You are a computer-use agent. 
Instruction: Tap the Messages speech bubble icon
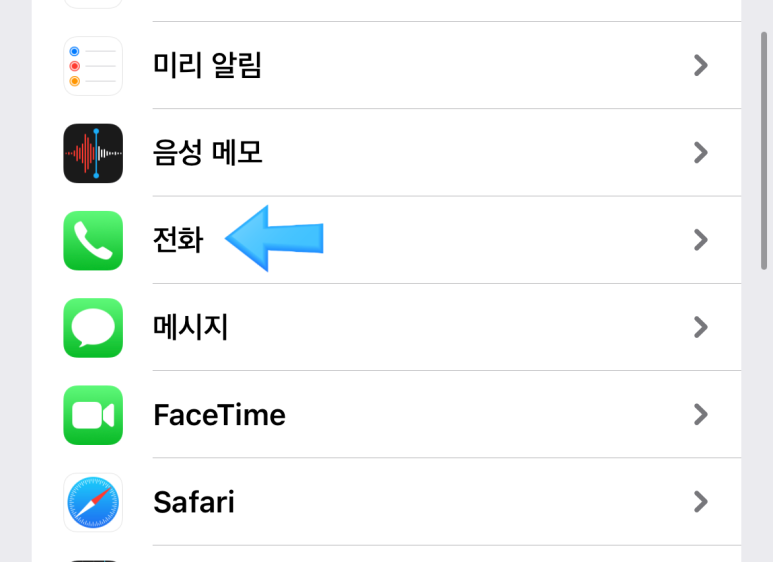[x=93, y=328]
